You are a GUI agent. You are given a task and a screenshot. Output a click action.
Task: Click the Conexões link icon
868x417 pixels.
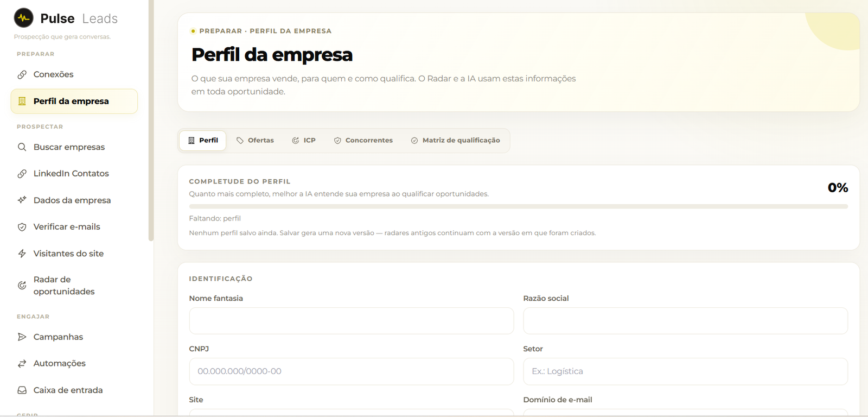click(x=22, y=74)
